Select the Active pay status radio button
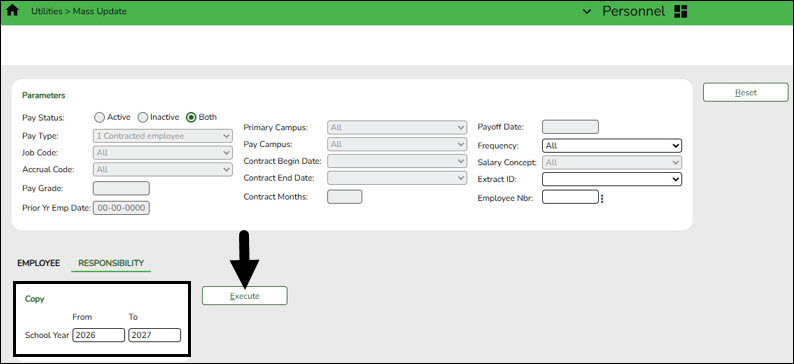 point(100,117)
